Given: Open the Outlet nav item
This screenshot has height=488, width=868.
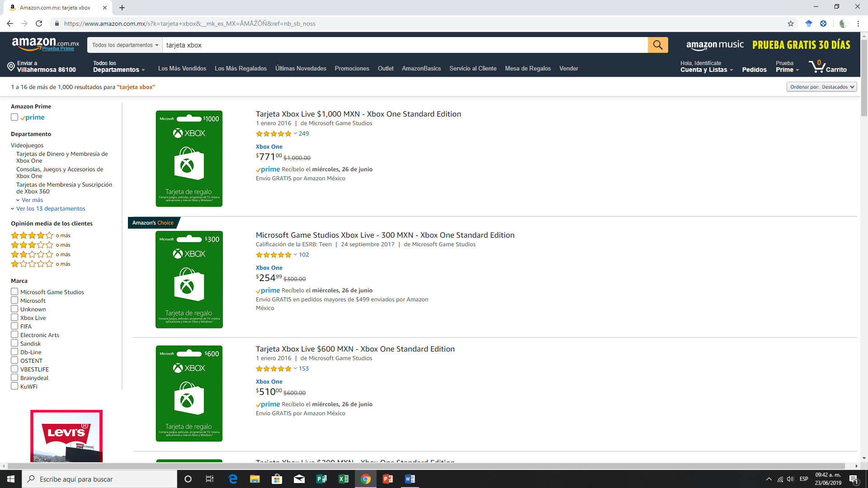Looking at the screenshot, I should [386, 68].
